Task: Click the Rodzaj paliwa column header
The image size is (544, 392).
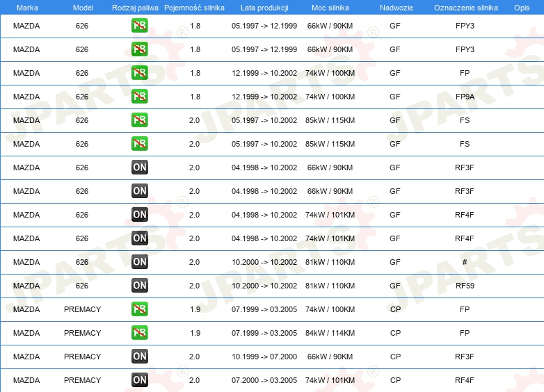Action: (135, 8)
